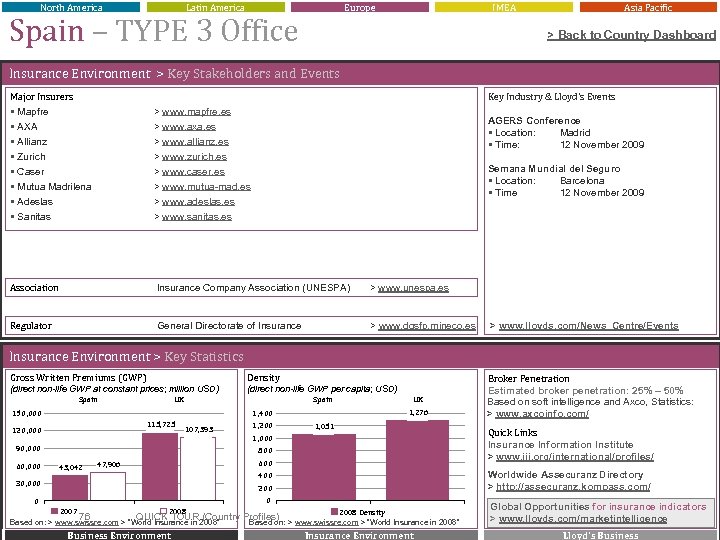
Task: Follow the www.sanitas.es link
Action: point(197,217)
